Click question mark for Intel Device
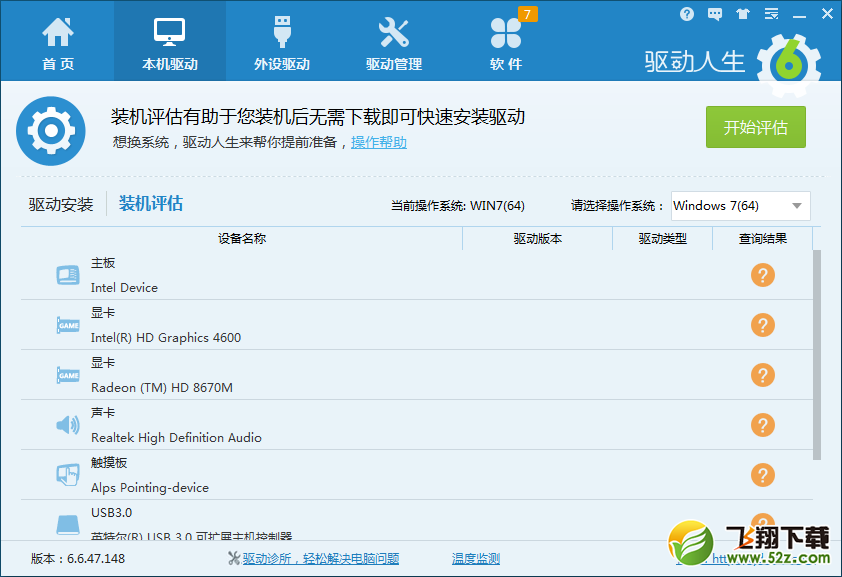 (763, 275)
